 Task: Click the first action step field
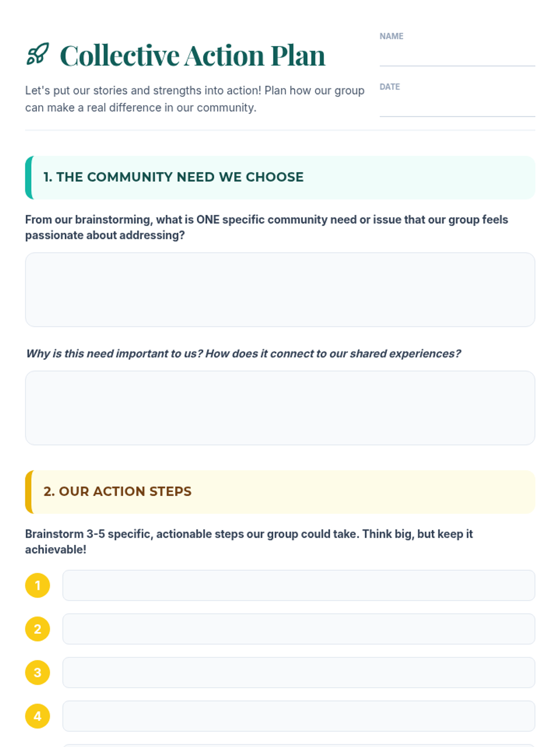(x=299, y=585)
